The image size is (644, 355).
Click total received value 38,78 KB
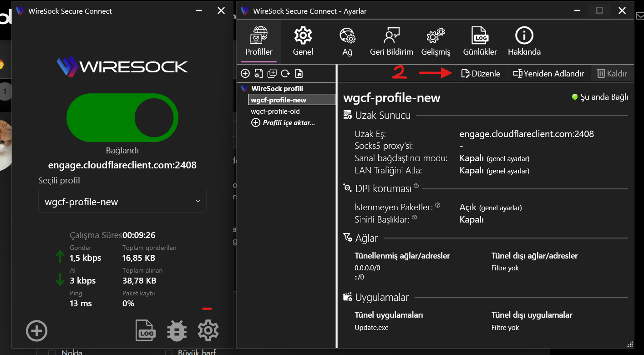tap(139, 281)
